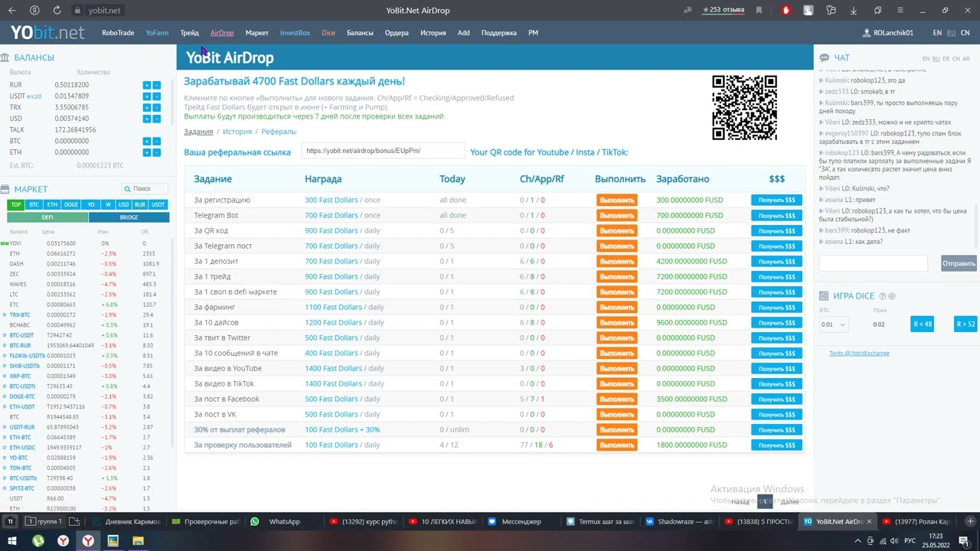Click the plus deposit icon for TRX

point(147,108)
